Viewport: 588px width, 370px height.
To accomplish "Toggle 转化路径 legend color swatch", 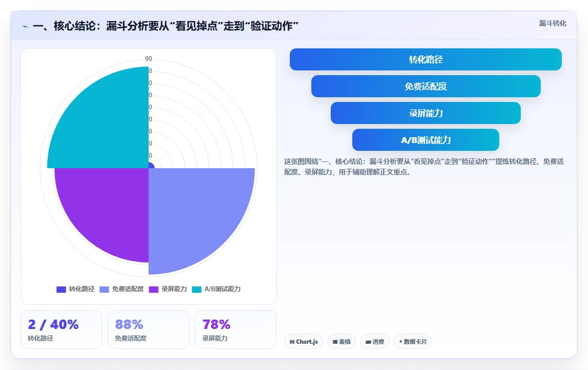I will 61,289.
